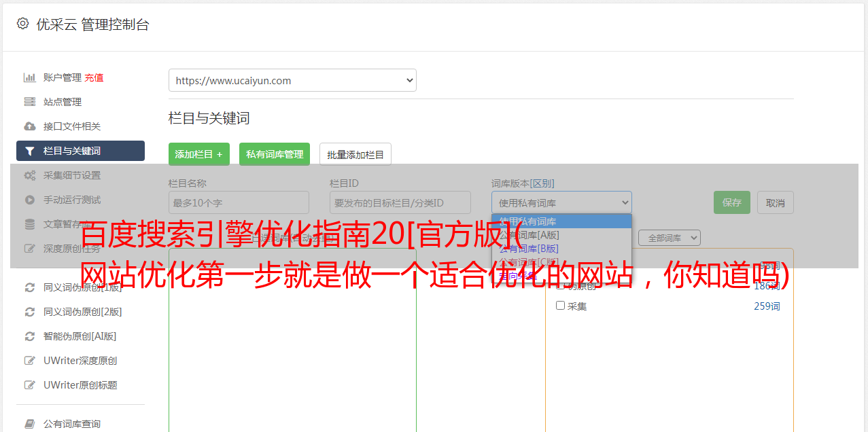Open UWriter原创标题 in the sidebar
This screenshot has width=868, height=432.
click(80, 385)
